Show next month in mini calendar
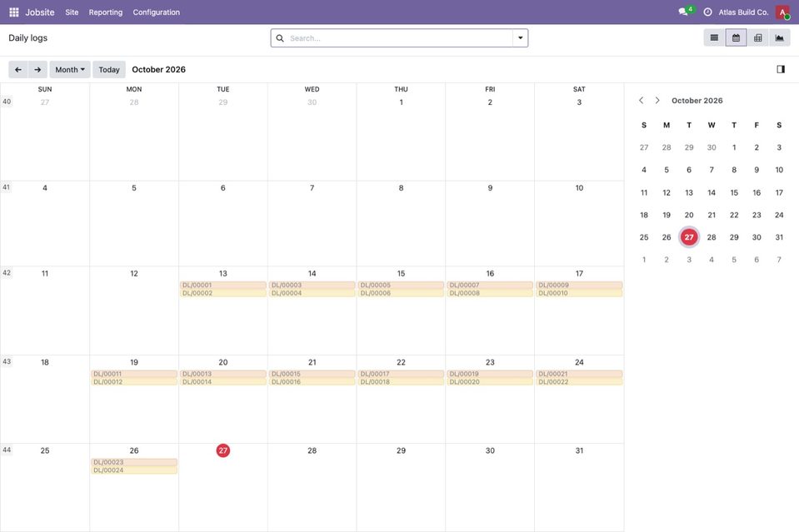 click(x=657, y=100)
